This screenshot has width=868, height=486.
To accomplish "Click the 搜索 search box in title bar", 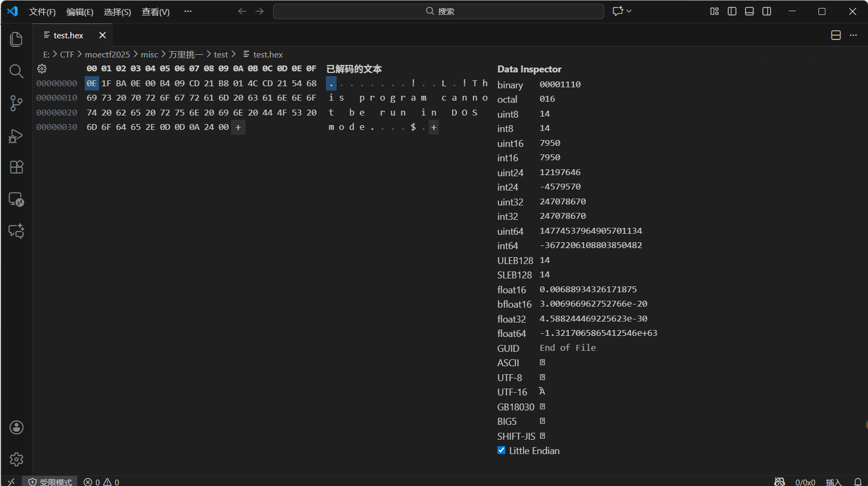I will coord(438,11).
